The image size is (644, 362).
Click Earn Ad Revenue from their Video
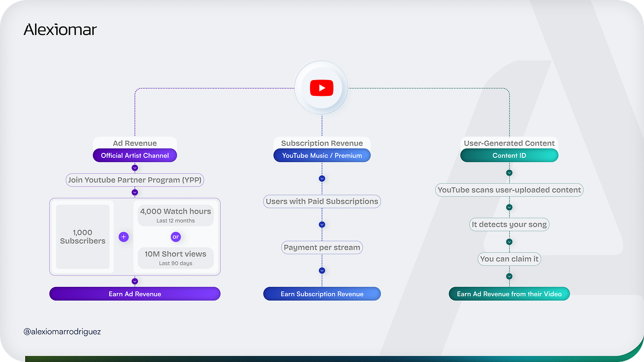pyautogui.click(x=509, y=294)
